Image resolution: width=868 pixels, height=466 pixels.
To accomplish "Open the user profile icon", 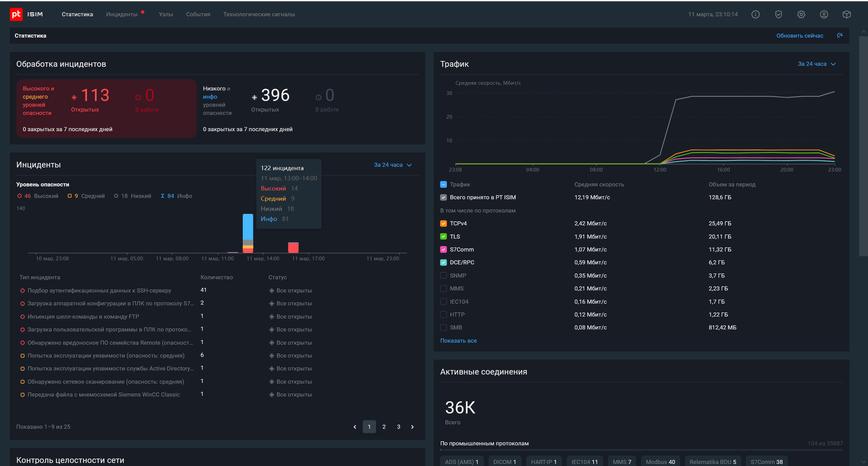I will point(824,14).
